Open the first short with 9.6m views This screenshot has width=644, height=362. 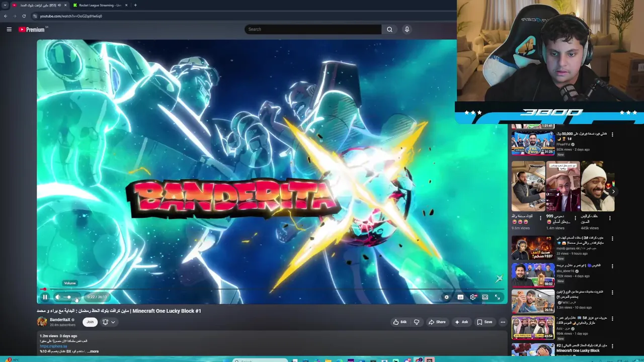coord(528,186)
